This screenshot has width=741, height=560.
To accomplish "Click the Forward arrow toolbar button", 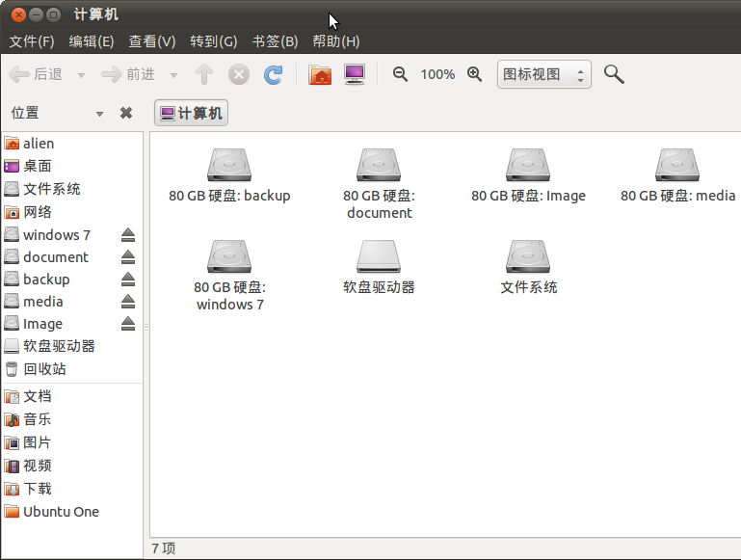I will pyautogui.click(x=128, y=74).
